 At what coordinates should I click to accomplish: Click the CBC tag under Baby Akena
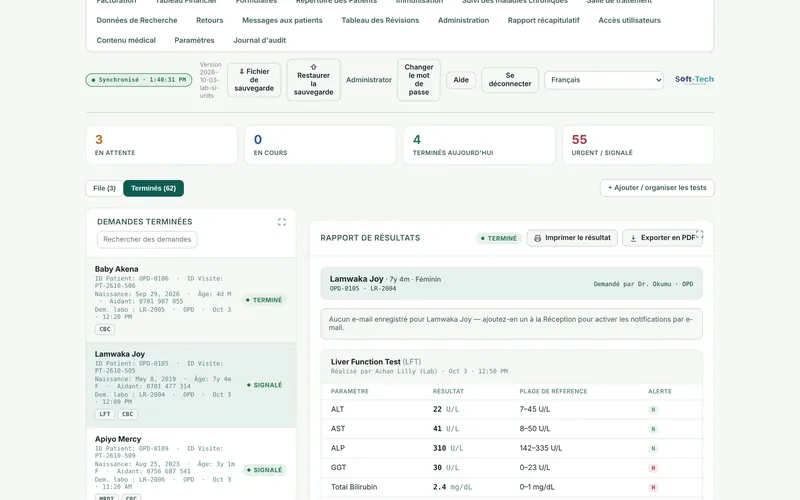pos(105,329)
